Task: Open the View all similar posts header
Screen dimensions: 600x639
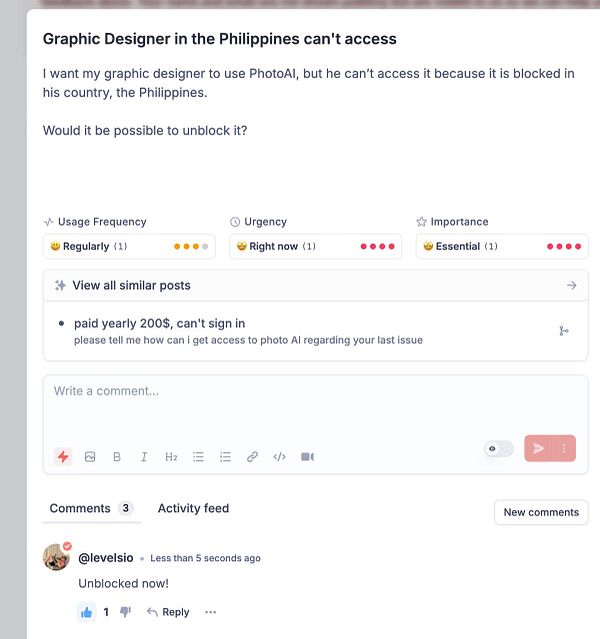Action: pyautogui.click(x=315, y=285)
